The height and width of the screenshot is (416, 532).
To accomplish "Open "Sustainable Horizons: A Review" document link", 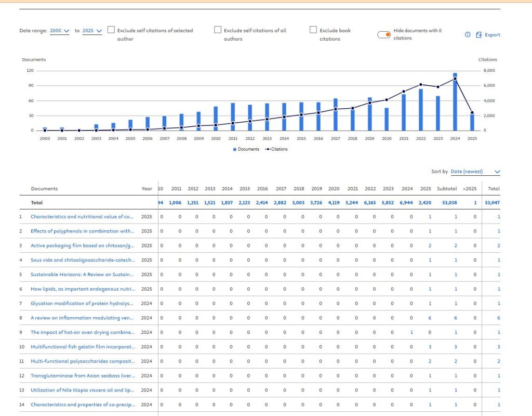I will [83, 274].
